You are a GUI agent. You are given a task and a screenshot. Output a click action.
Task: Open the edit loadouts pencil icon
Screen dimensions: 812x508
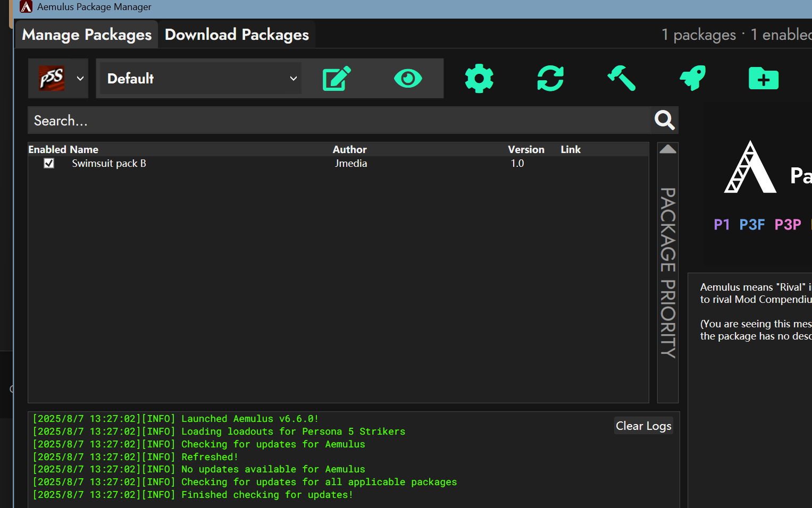[x=337, y=79]
